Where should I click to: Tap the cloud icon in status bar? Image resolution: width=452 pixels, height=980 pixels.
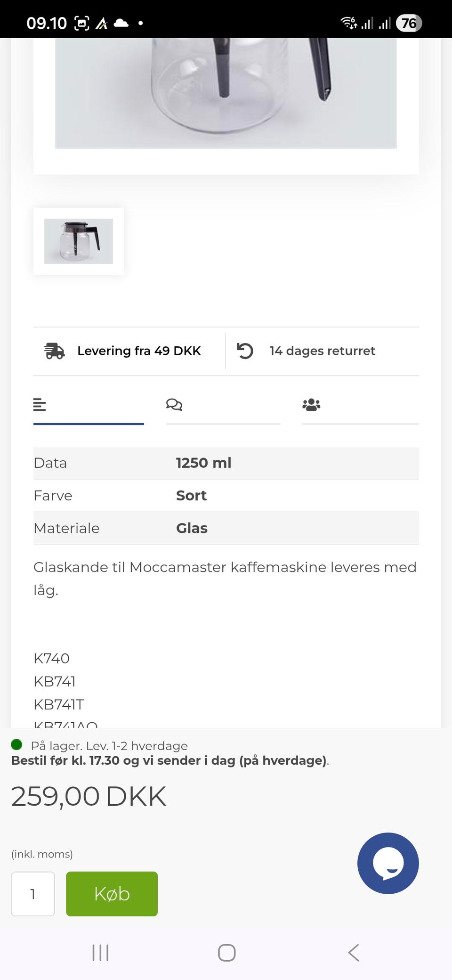(121, 23)
